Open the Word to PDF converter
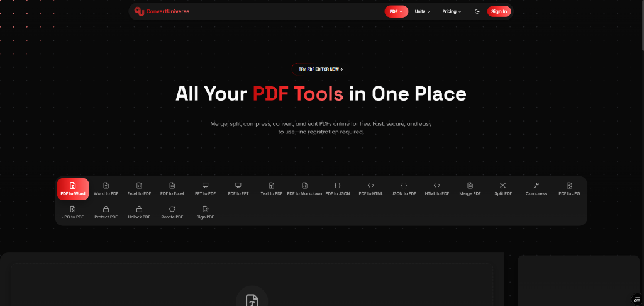The image size is (644, 306). 106,188
